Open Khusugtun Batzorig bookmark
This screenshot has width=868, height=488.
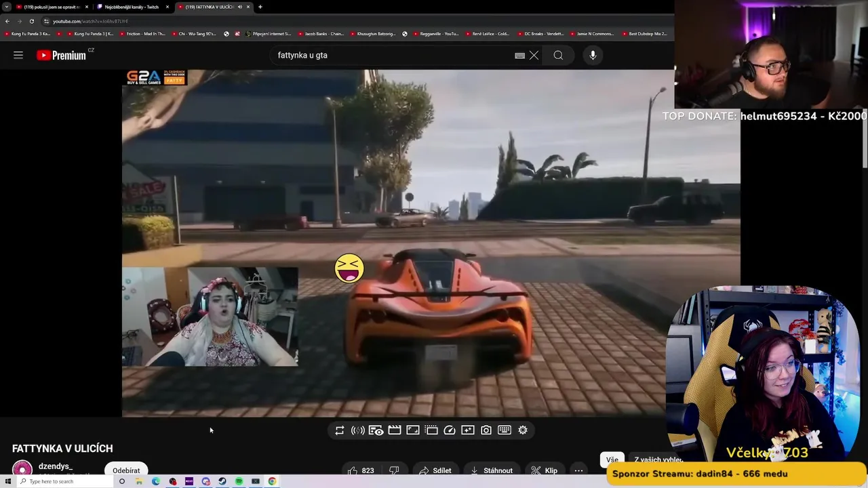[x=372, y=34]
